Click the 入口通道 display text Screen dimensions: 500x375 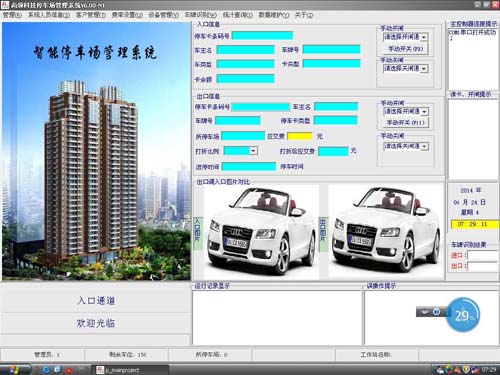point(96,301)
